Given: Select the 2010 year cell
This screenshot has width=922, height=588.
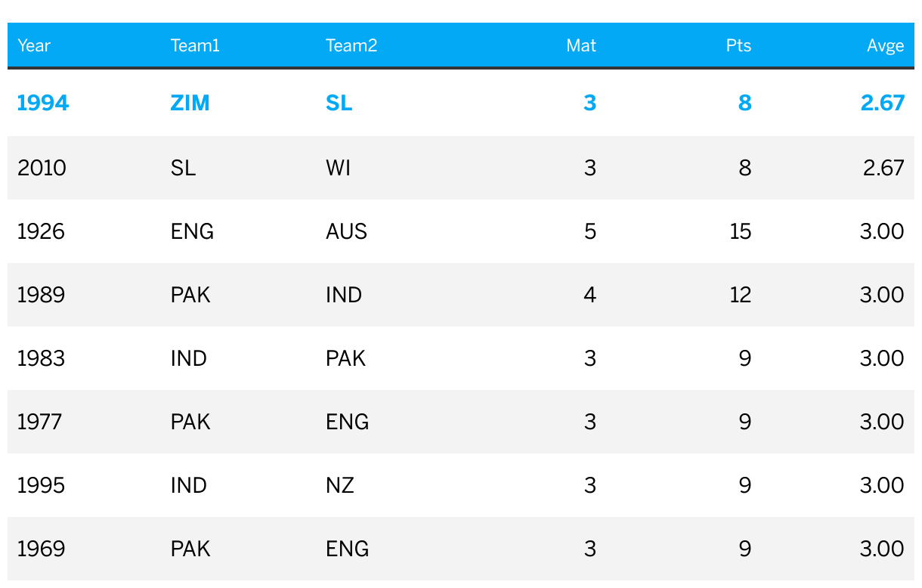Looking at the screenshot, I should point(42,168).
